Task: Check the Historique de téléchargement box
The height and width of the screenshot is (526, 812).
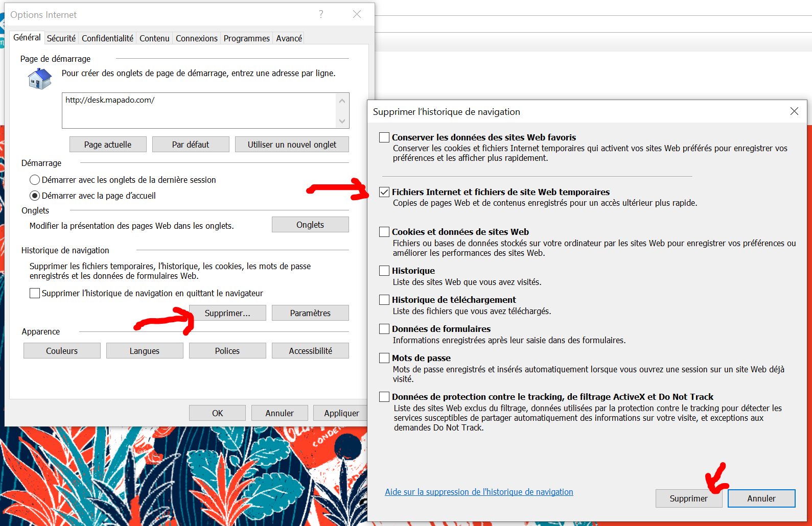Action: [384, 300]
